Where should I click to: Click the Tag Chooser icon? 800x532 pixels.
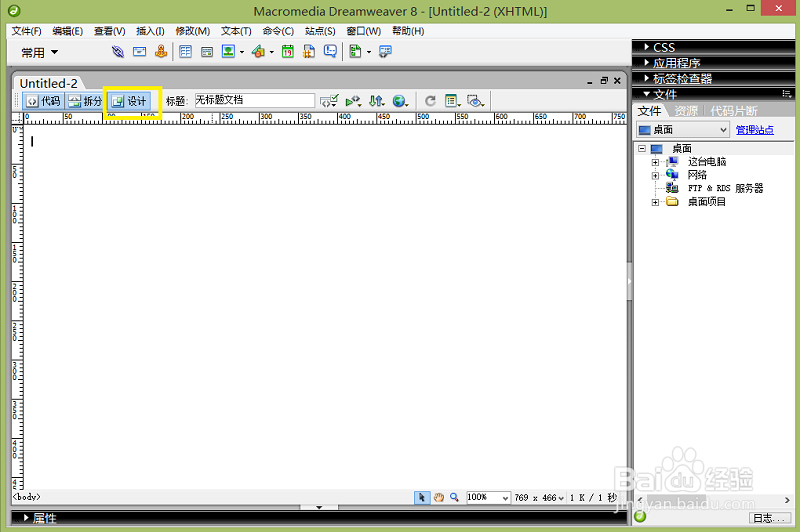385,52
